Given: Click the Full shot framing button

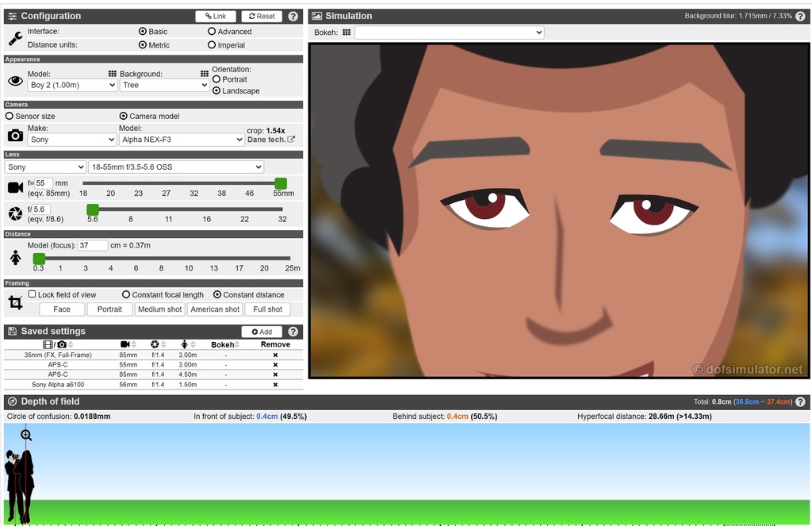Looking at the screenshot, I should (x=268, y=309).
